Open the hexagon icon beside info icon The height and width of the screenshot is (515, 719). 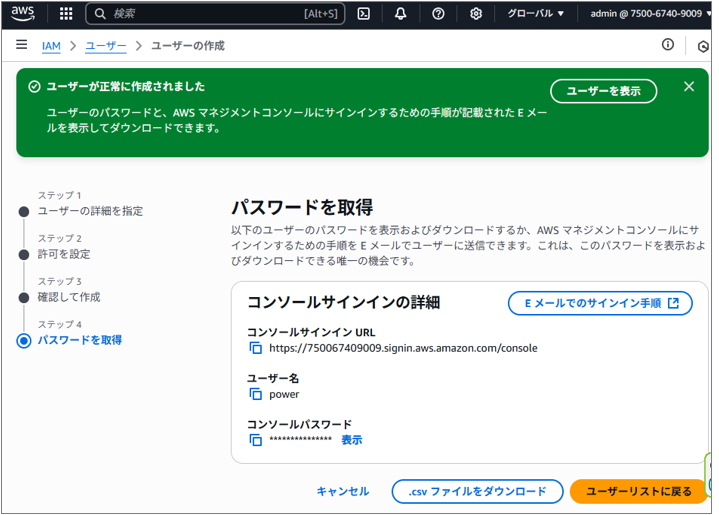702,46
